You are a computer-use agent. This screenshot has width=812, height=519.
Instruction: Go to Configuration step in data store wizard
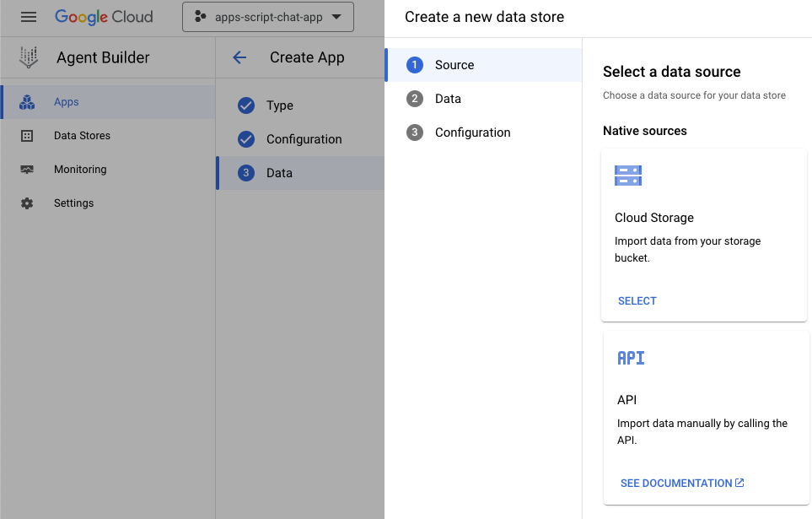pos(472,132)
